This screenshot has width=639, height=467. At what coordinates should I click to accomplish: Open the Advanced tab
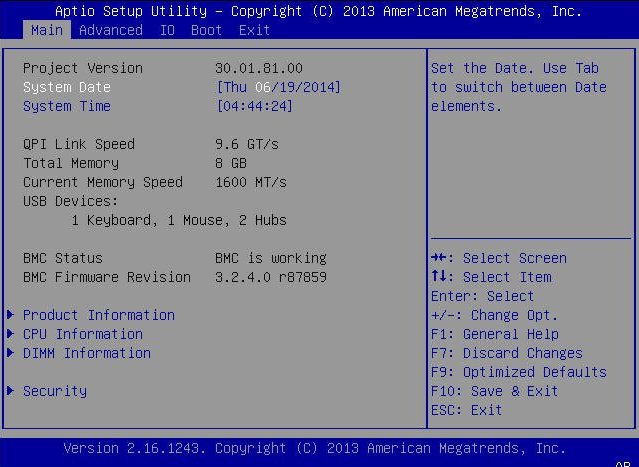point(111,30)
